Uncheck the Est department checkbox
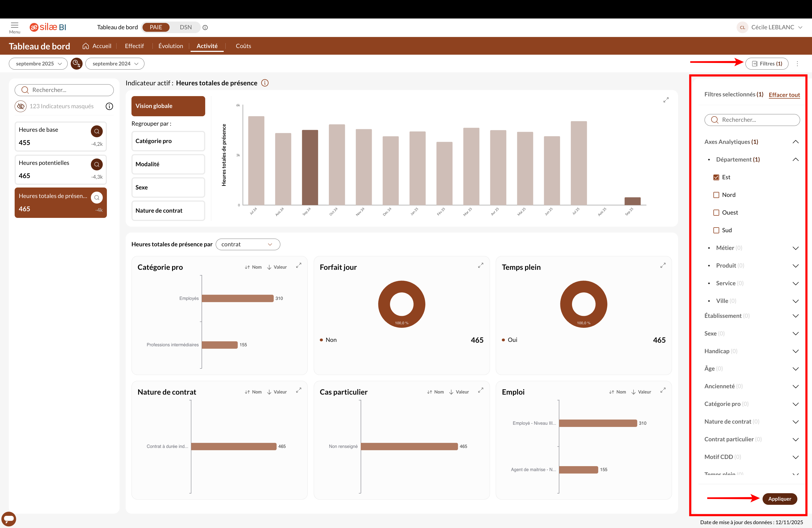812x528 pixels. 716,177
